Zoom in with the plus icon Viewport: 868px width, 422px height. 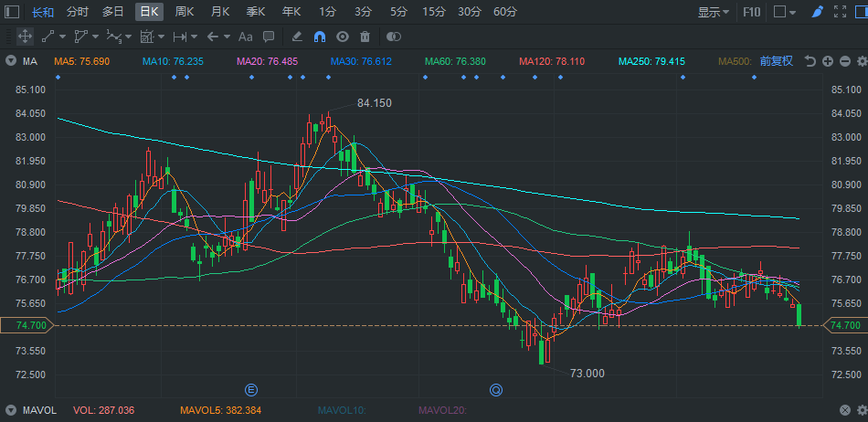click(828, 61)
